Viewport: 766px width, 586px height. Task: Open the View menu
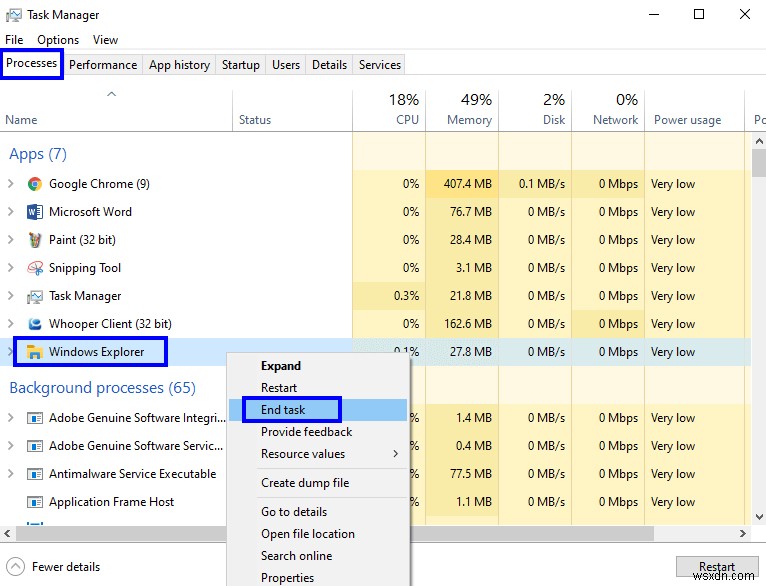[x=106, y=40]
